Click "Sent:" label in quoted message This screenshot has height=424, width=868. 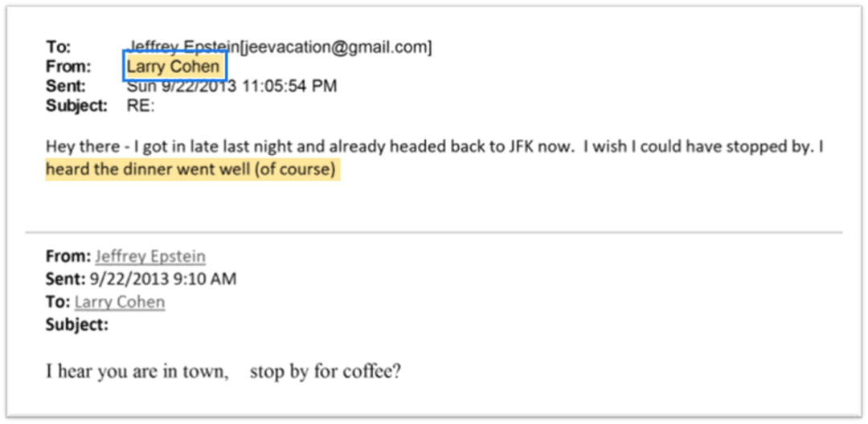pyautogui.click(x=64, y=279)
